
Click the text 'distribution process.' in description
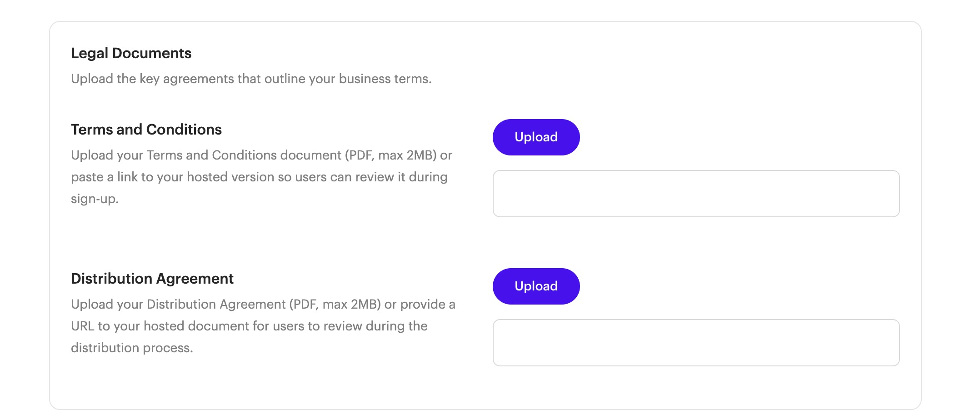[x=132, y=348]
